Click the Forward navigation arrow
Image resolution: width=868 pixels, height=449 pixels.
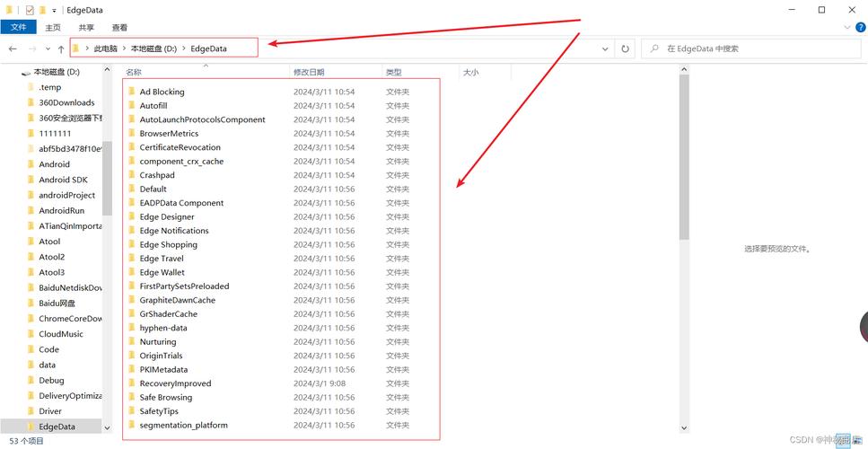(32, 48)
